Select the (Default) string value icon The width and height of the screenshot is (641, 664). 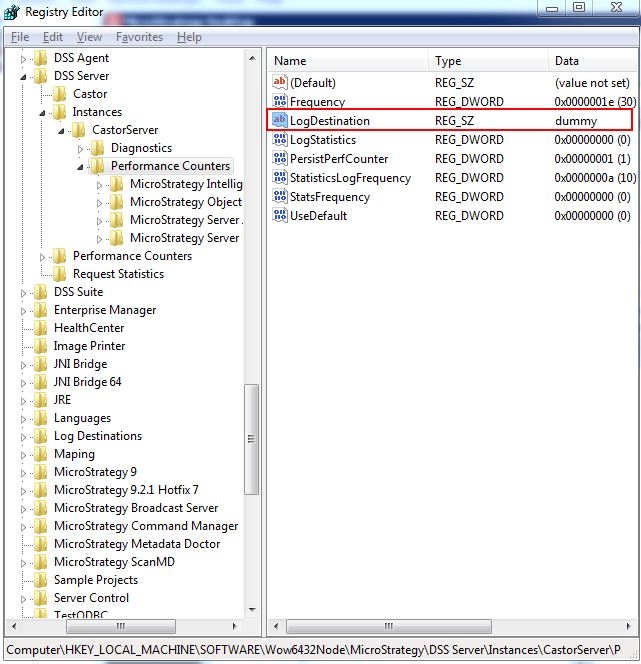[x=280, y=83]
